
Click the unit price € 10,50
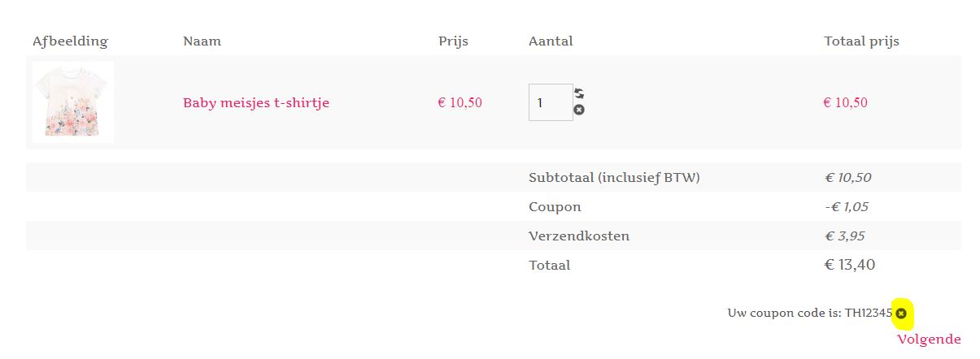[460, 103]
